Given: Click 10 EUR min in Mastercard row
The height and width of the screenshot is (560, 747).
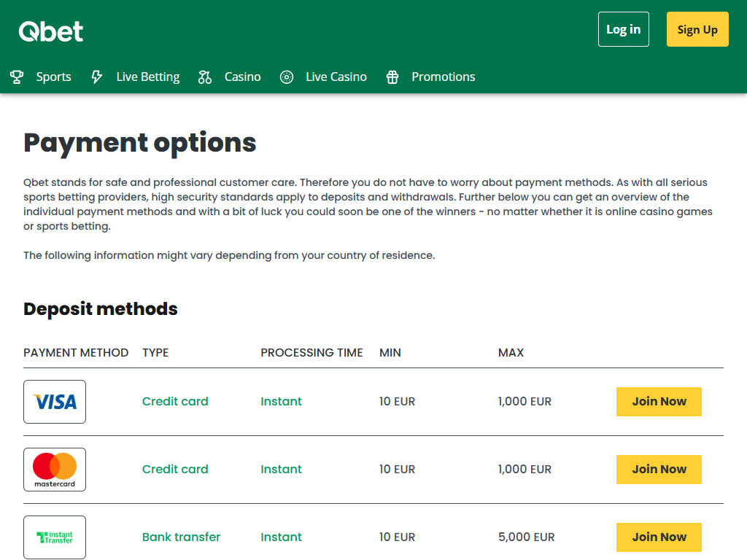Looking at the screenshot, I should pyautogui.click(x=397, y=470).
